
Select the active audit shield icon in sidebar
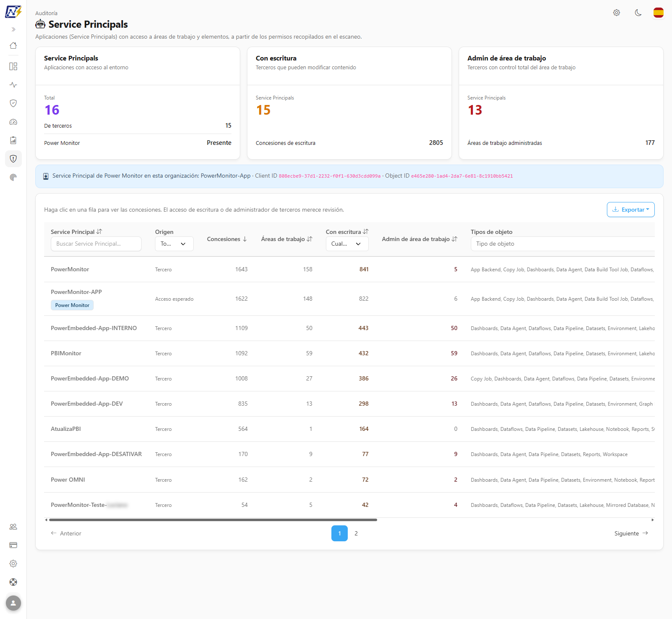click(13, 159)
